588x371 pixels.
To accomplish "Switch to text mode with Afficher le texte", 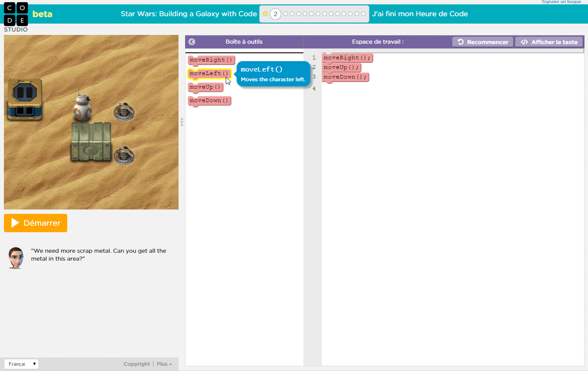I will click(549, 42).
